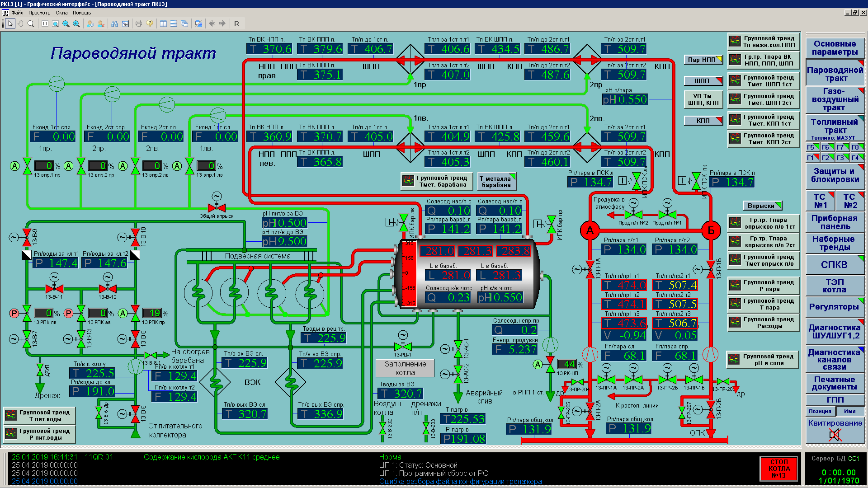Open СПКВ screen

tap(835, 265)
